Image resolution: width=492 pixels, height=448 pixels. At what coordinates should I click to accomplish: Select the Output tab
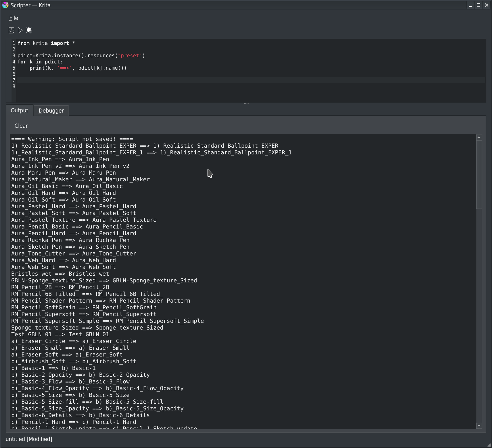19,111
